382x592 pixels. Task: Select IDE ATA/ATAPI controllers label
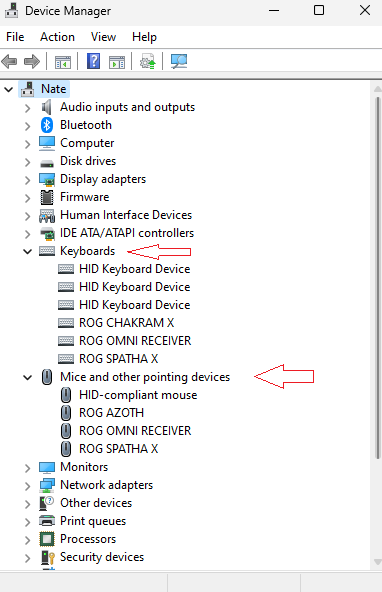127,233
